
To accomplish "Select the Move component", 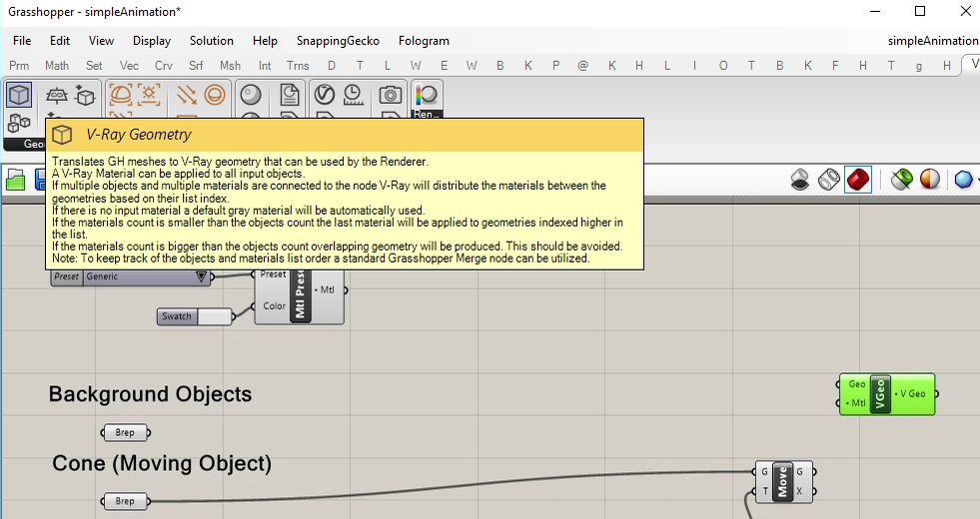I will tap(784, 482).
